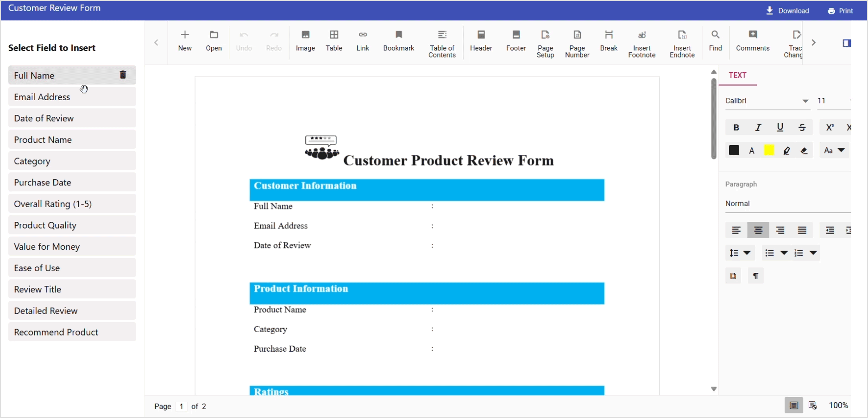Select the Email Address field item
The width and height of the screenshot is (868, 418).
coord(72,97)
